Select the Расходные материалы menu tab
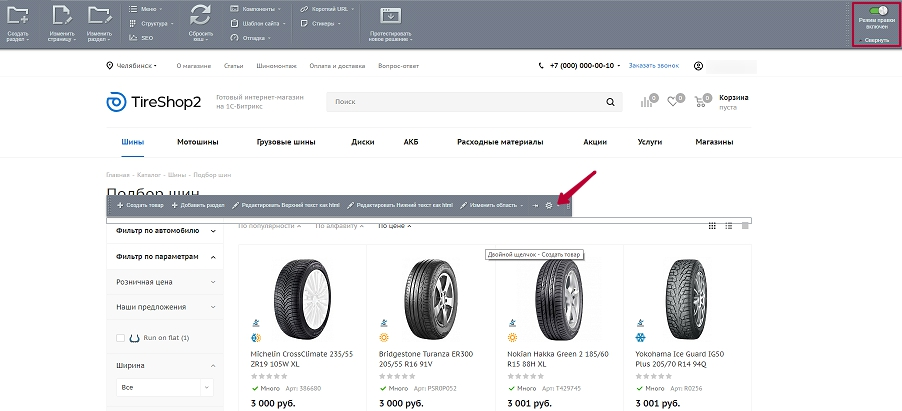This screenshot has width=902, height=411. (500, 142)
